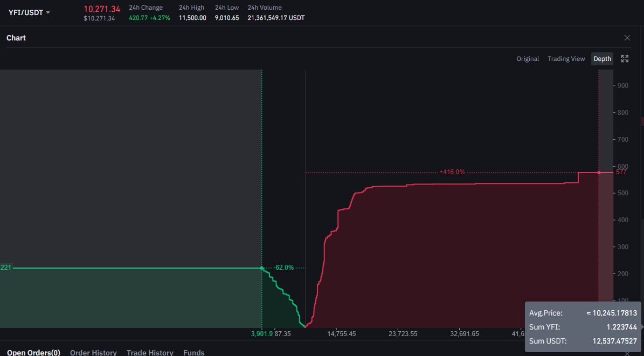
Task: Switch to the Trade History tab
Action: point(150,352)
